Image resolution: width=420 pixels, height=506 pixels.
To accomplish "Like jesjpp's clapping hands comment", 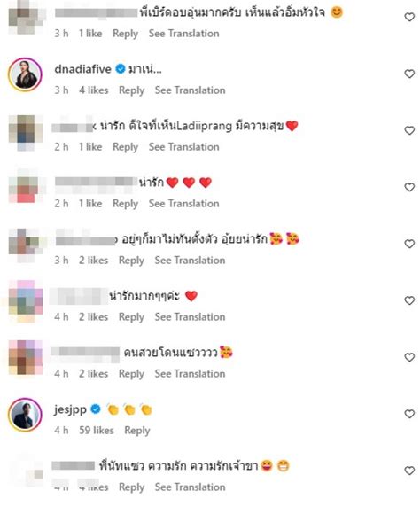I will click(409, 414).
